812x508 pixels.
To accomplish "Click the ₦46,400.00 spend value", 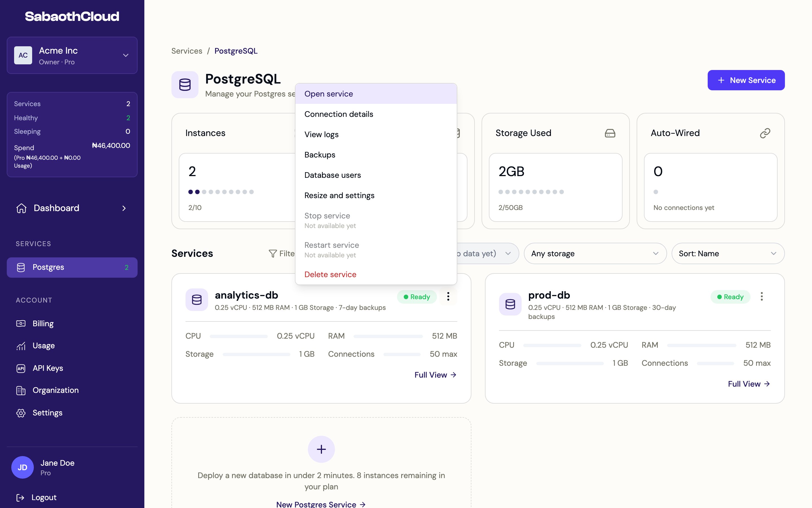I will (111, 145).
